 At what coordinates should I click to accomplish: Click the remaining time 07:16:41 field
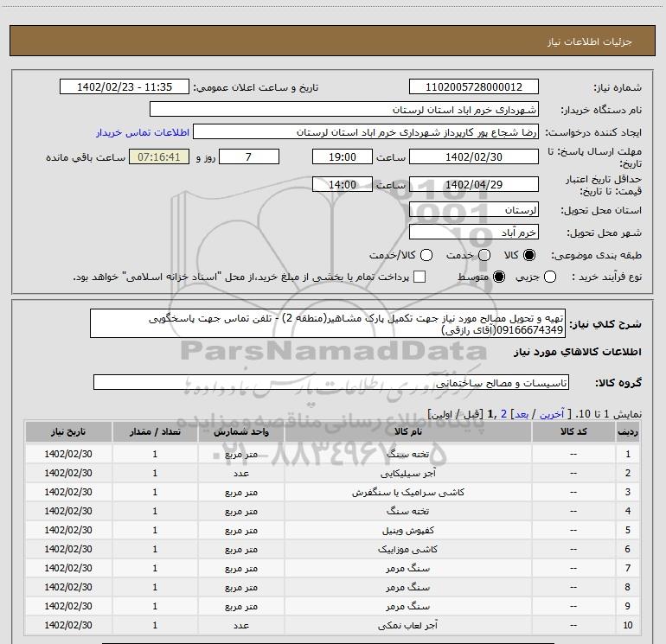click(159, 156)
